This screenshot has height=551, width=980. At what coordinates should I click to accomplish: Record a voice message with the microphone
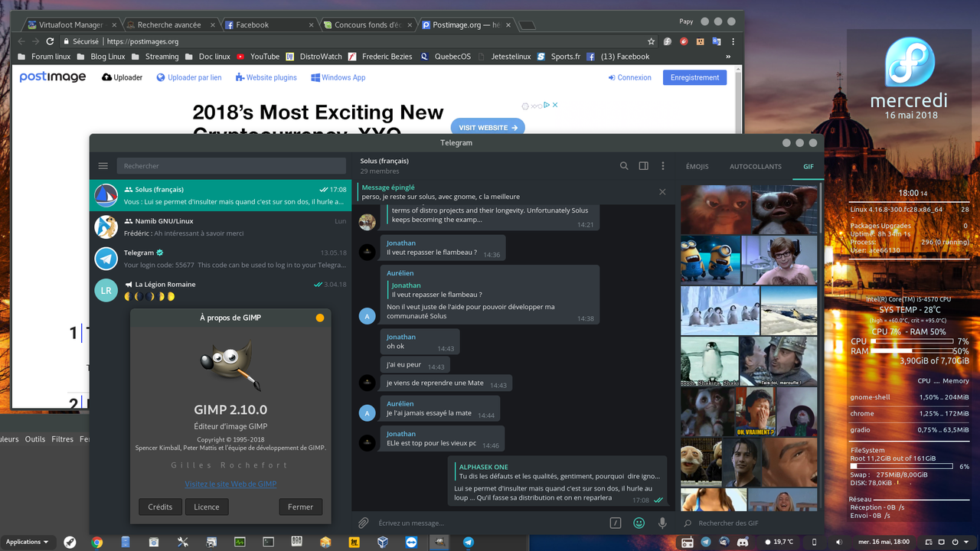(662, 523)
